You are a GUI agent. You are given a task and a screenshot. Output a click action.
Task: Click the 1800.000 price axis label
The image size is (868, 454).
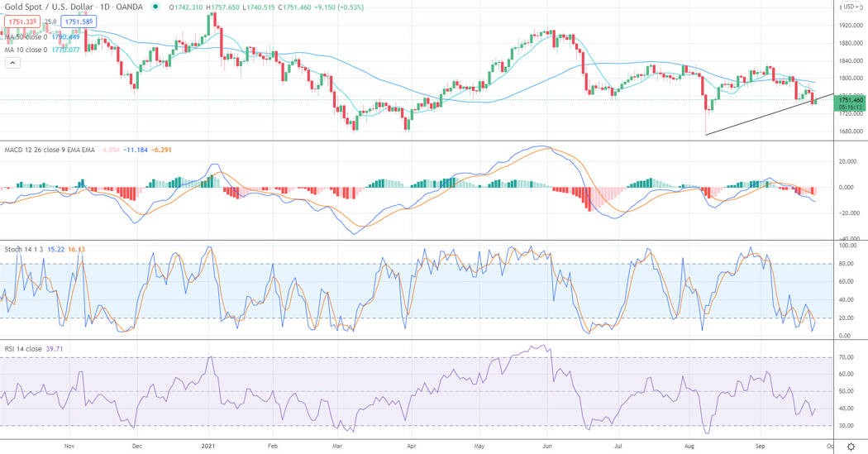click(x=851, y=79)
